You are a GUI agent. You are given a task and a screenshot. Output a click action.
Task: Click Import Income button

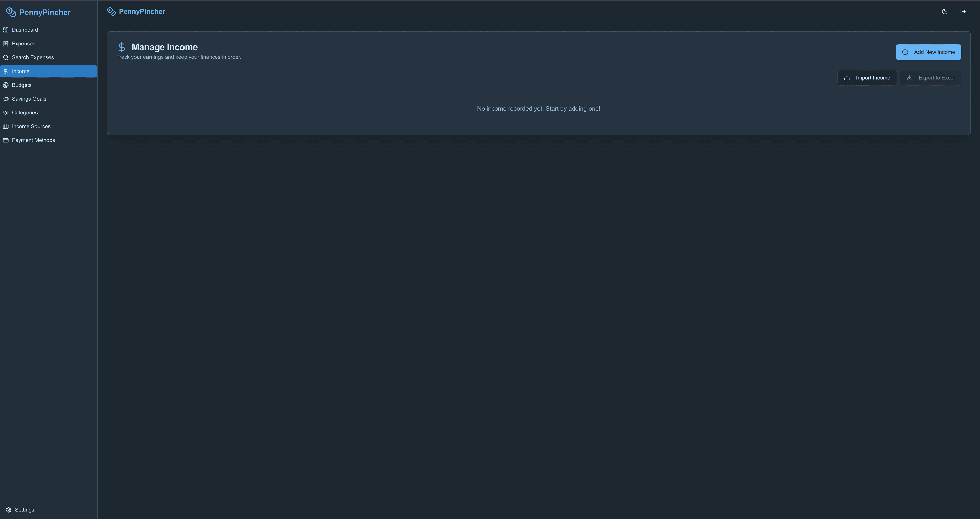pos(867,78)
